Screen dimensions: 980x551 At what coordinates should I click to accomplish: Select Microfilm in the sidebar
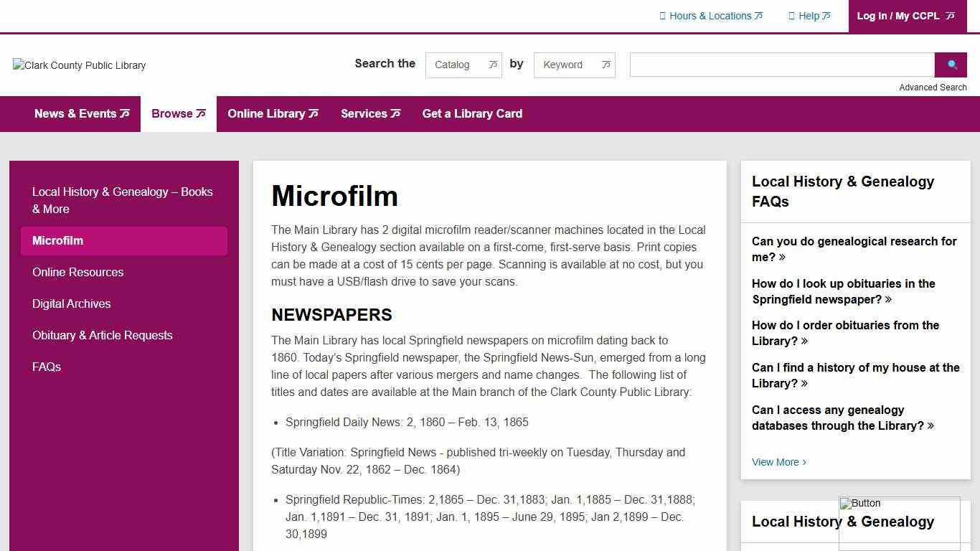point(57,240)
